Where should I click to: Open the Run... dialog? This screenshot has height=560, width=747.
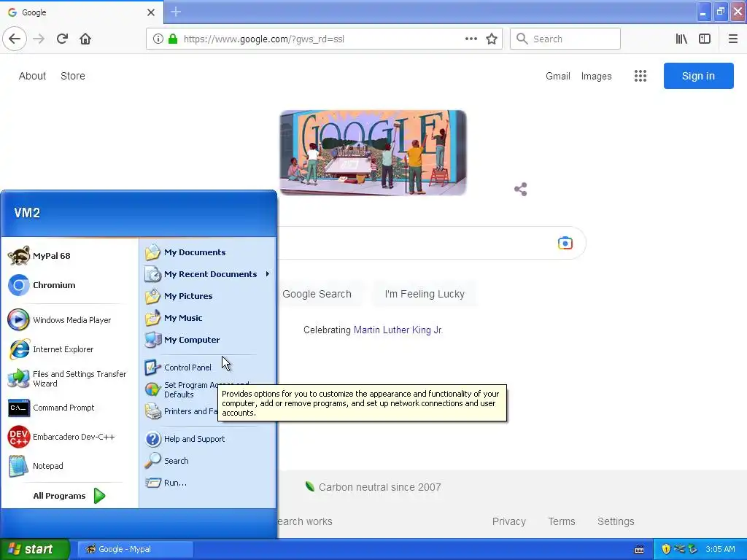[x=208, y=483]
